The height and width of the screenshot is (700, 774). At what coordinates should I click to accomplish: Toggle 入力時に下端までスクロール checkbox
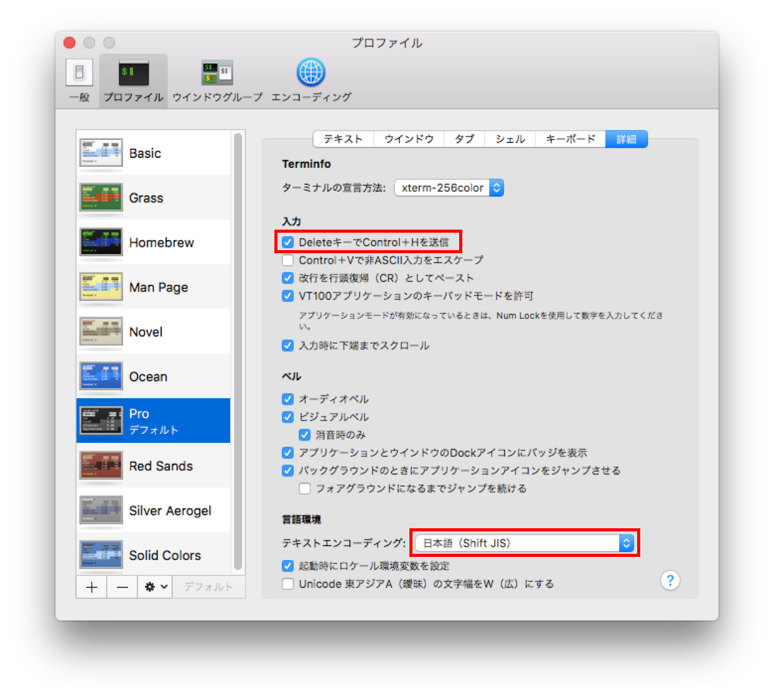287,345
